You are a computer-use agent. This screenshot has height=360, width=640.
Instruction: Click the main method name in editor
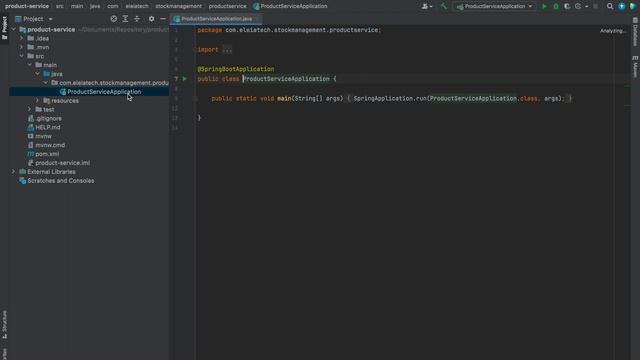pyautogui.click(x=284, y=98)
